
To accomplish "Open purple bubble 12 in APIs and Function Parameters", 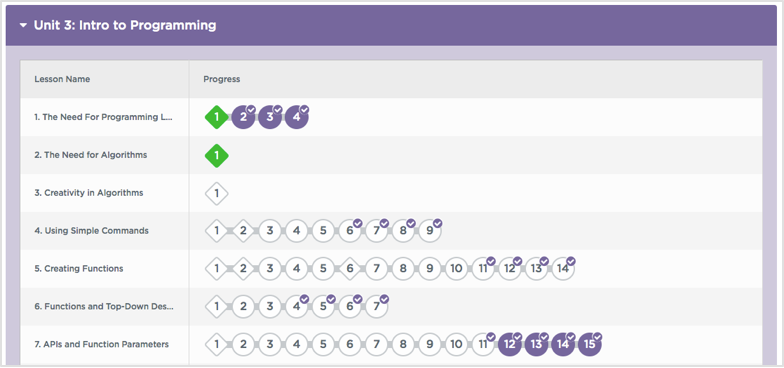I will coord(510,344).
